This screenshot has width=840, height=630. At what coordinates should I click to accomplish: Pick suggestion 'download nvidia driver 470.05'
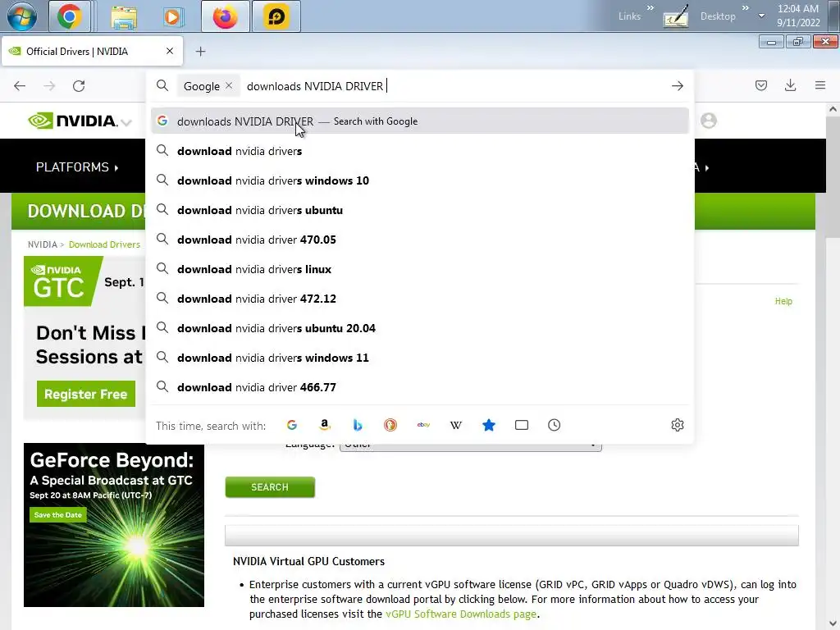coord(419,240)
